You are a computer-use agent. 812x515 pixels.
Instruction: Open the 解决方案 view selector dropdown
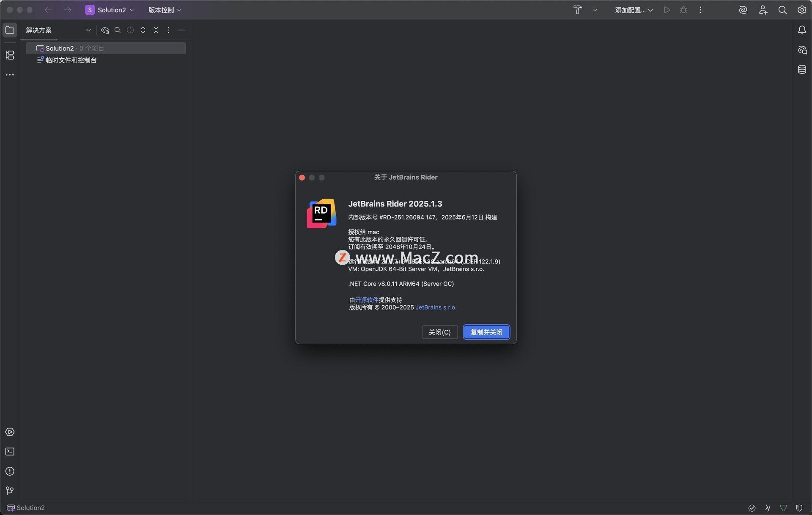pyautogui.click(x=58, y=30)
